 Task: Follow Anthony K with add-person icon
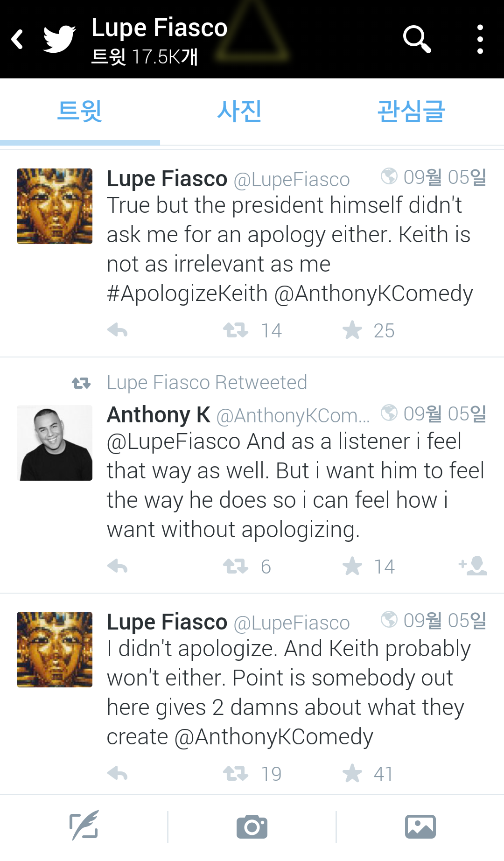pyautogui.click(x=473, y=566)
